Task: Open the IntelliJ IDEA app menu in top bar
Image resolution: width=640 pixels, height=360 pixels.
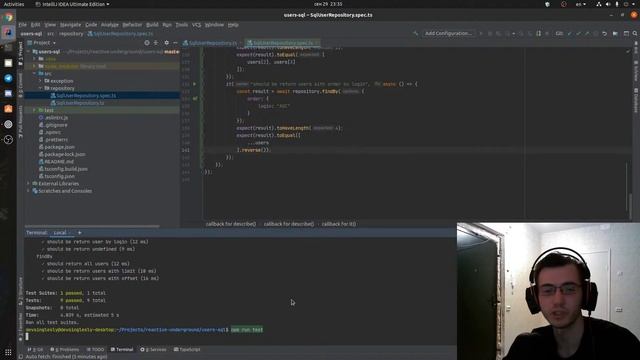Action: tap(72, 4)
